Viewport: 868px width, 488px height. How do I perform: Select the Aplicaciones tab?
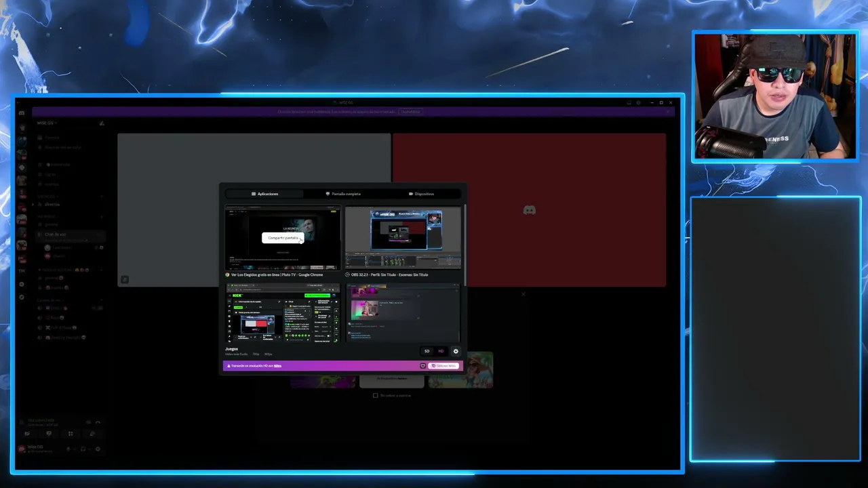264,194
